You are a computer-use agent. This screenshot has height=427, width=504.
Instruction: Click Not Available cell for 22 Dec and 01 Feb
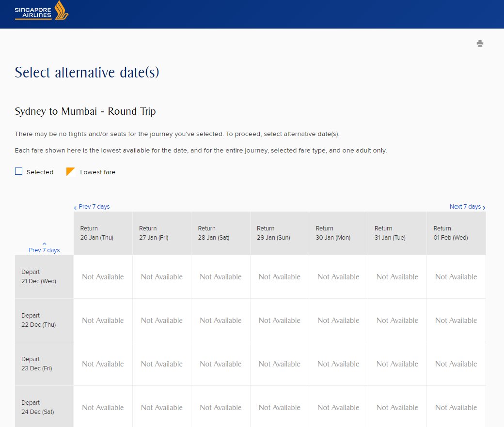point(456,320)
